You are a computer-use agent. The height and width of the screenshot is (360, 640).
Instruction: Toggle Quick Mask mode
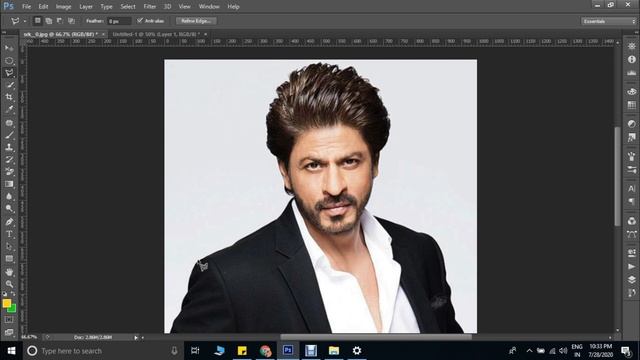point(9,320)
